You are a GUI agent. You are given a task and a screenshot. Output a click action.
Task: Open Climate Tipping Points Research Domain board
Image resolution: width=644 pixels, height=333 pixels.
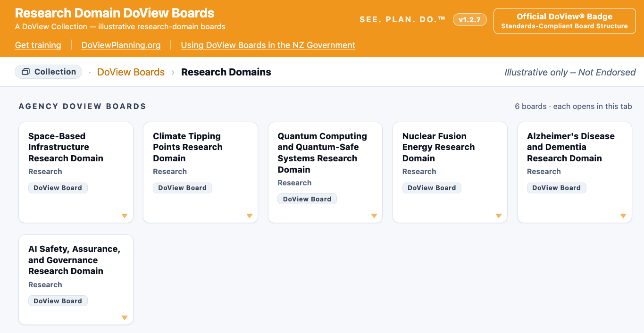pos(201,172)
